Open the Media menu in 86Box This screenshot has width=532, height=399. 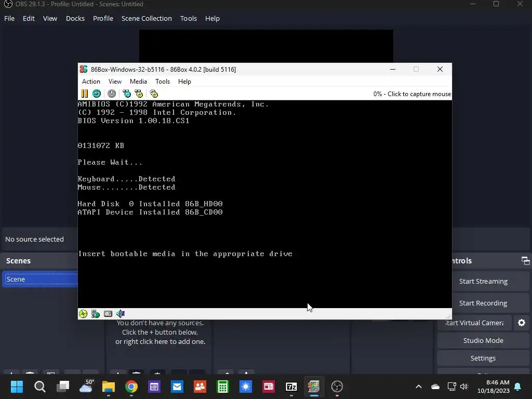[138, 82]
